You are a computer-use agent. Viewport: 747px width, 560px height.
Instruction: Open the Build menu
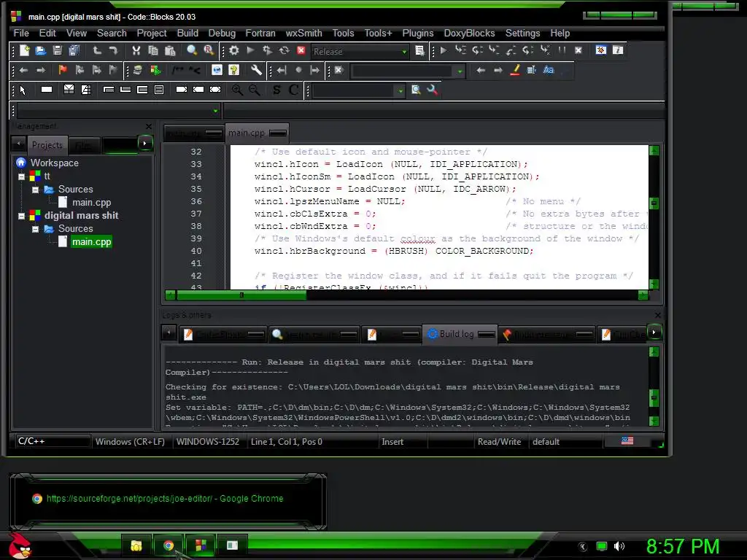[x=187, y=34]
